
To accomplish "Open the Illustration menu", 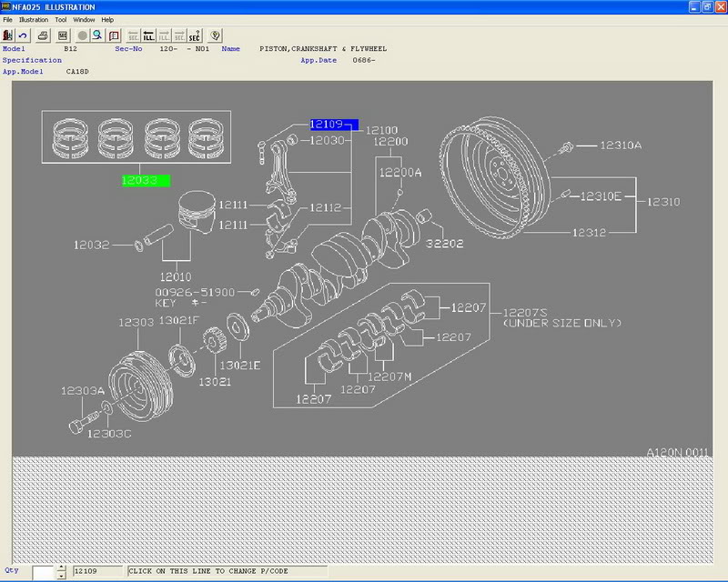I will tap(34, 19).
